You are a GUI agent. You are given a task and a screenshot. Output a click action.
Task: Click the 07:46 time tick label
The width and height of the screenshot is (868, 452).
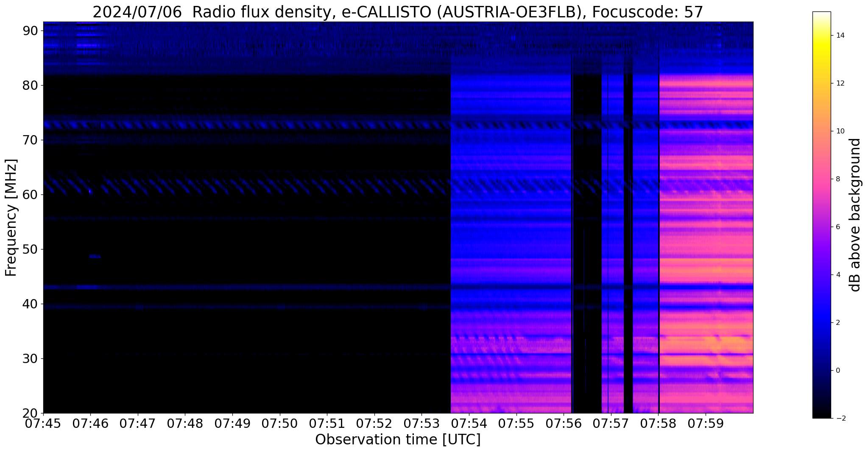(90, 423)
